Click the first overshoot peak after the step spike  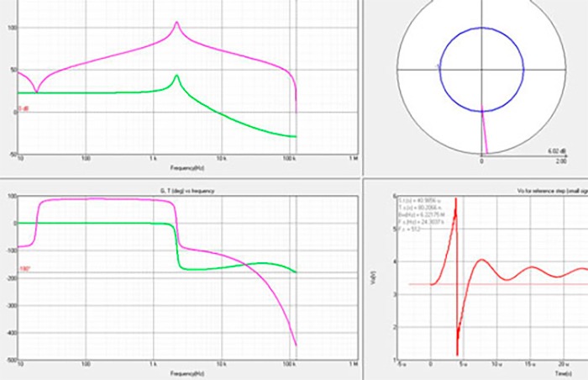click(480, 260)
